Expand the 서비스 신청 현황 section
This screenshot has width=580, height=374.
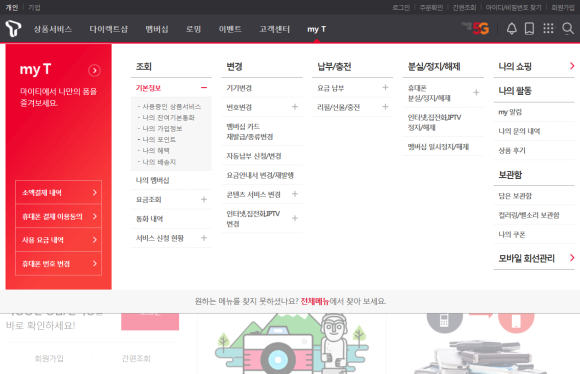click(x=204, y=238)
